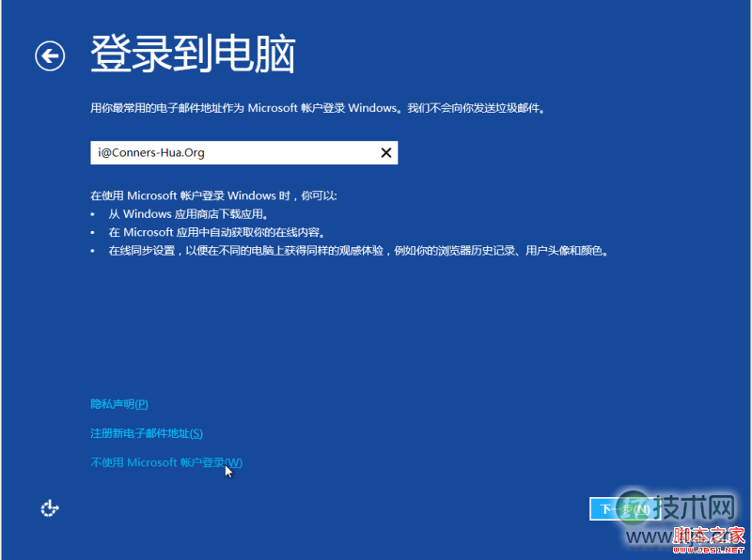Click the text starting 在使用 Microsoft 帐户登录 Windows 时
Screen dimensions: 752x560
pos(213,195)
